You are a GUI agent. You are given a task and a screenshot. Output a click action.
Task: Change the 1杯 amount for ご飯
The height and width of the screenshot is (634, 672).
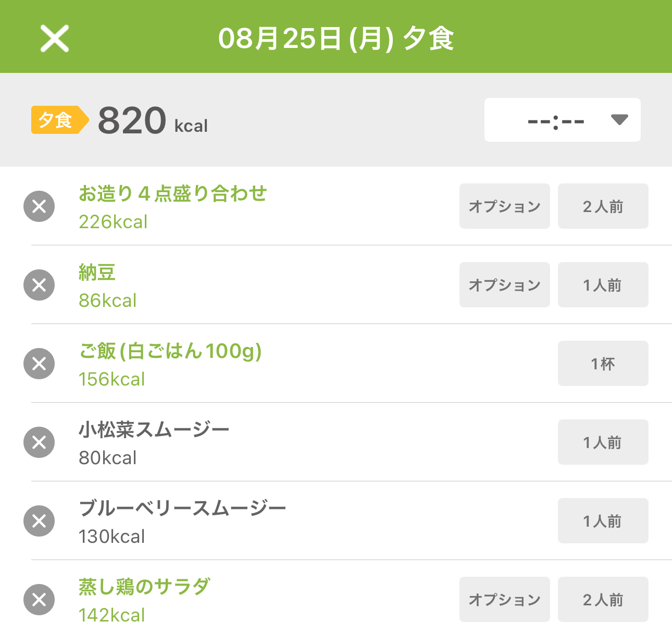tap(603, 363)
